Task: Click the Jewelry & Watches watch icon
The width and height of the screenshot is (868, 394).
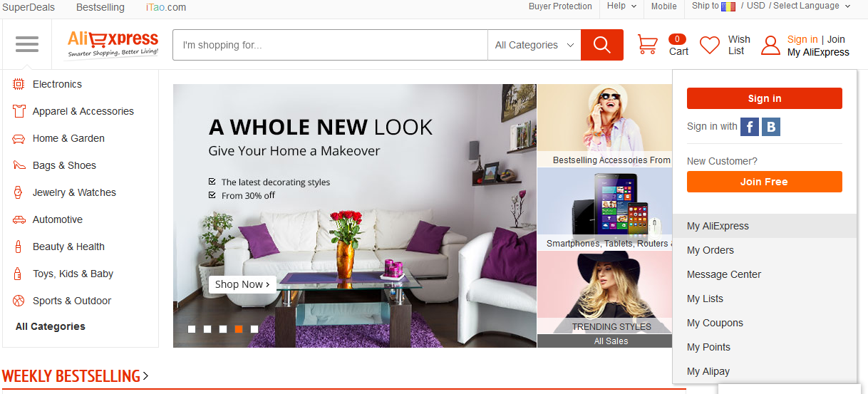Action: click(19, 192)
